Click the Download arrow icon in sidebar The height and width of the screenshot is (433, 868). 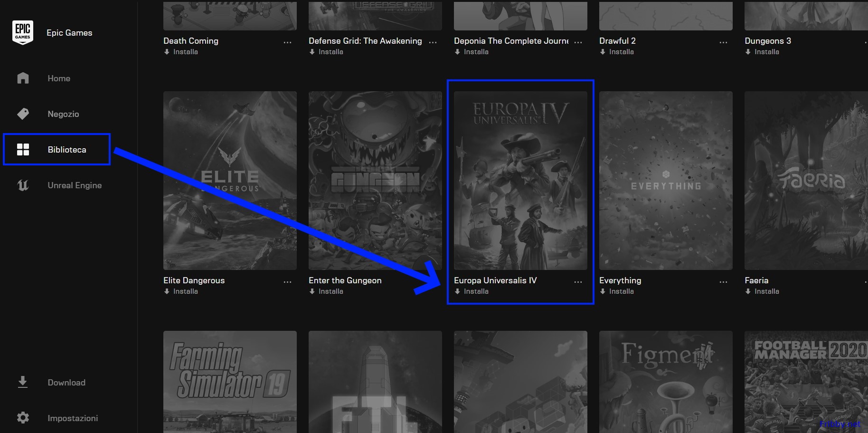(22, 382)
